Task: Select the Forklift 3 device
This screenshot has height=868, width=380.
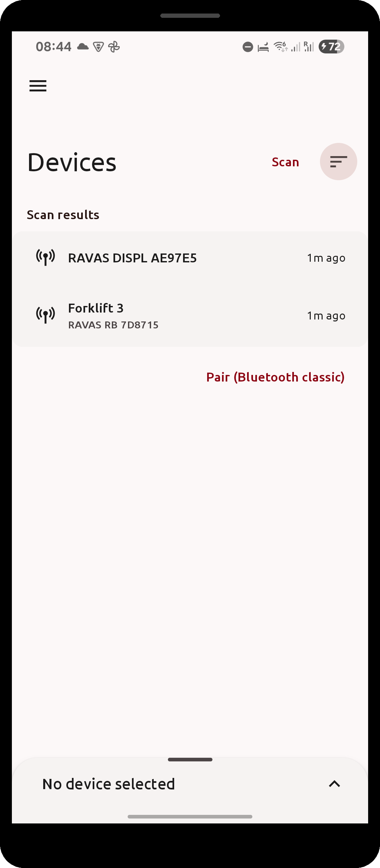Action: (x=190, y=316)
